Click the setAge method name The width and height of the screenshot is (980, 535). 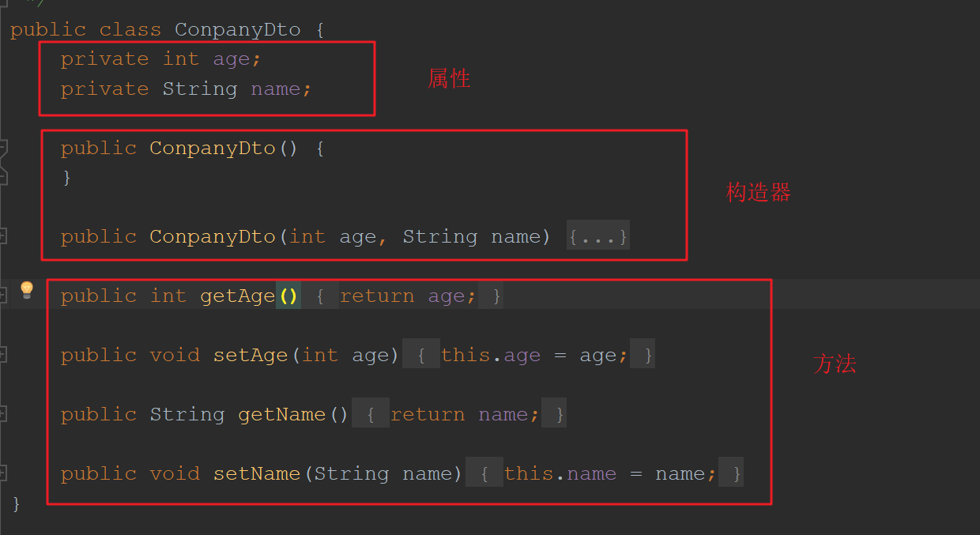[x=251, y=355]
